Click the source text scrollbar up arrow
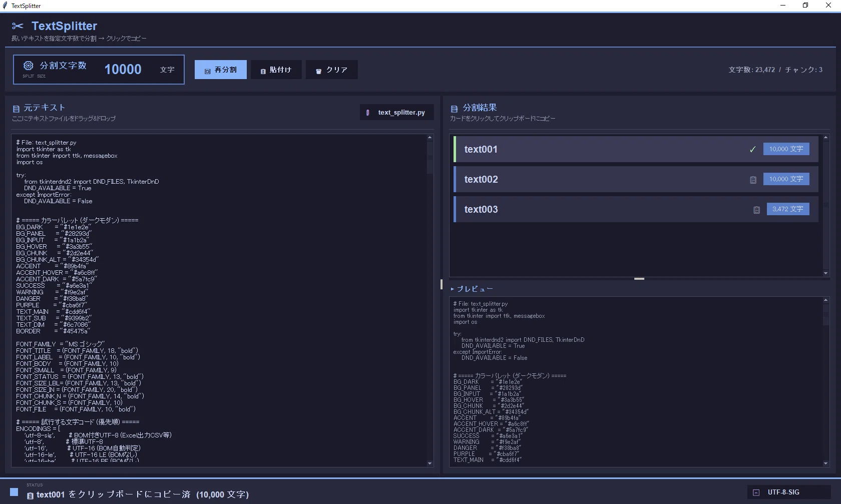Viewport: 841px width, 504px height. point(430,137)
